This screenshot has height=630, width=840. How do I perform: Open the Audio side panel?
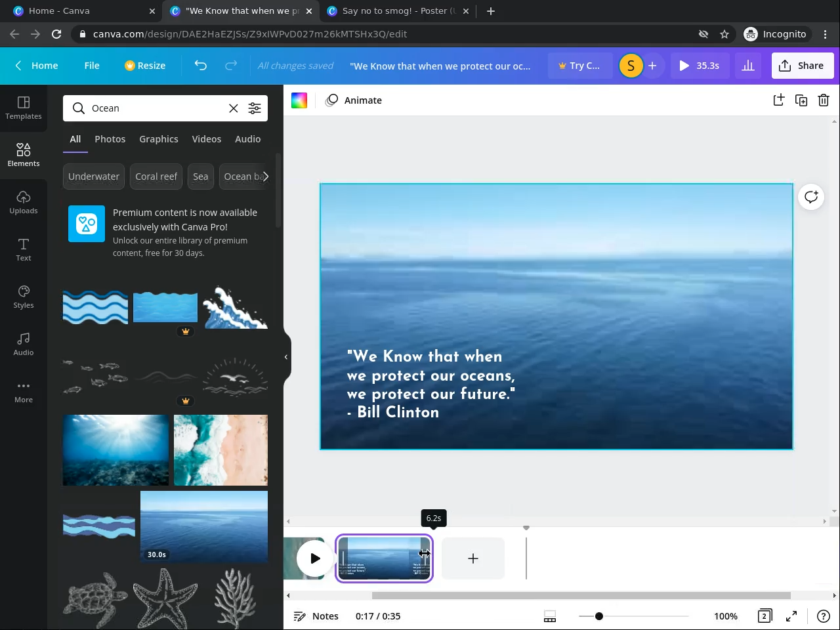click(x=24, y=345)
